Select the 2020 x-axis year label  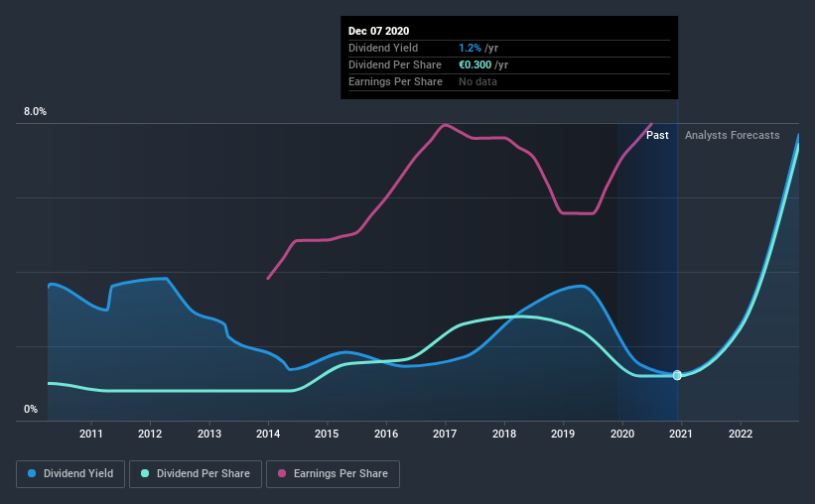point(622,434)
